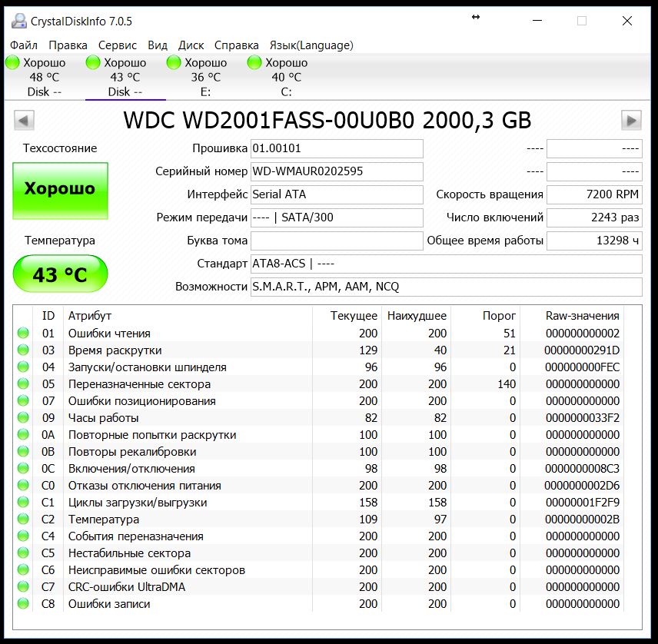Click the Наихудшее column header
658x644 pixels.
[417, 316]
